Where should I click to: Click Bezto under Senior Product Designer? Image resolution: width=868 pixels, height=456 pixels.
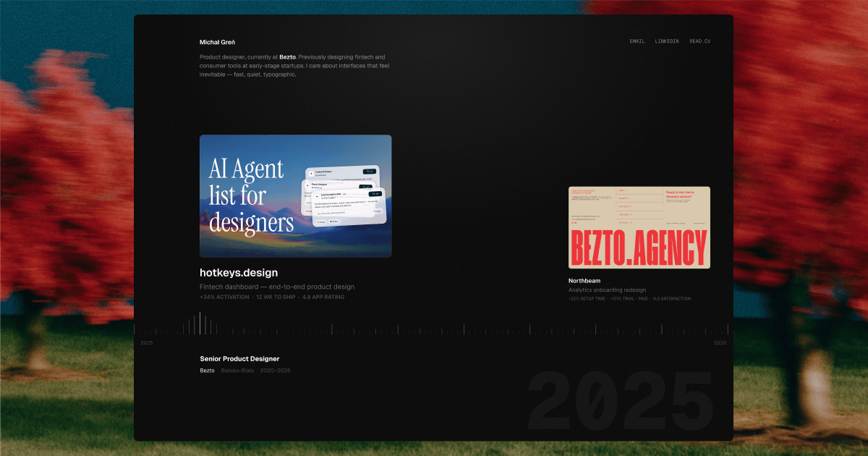tap(207, 371)
